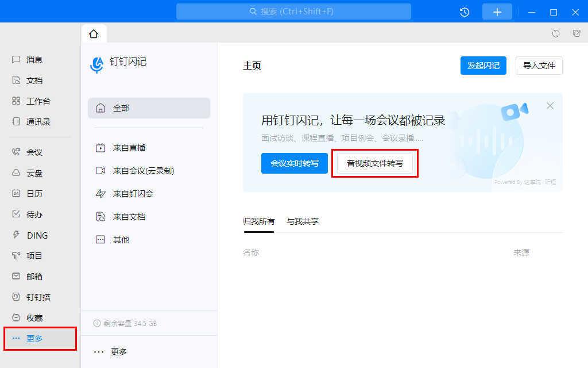This screenshot has width=588, height=368.
Task: Open the 会议 (Meetings) panel
Action: (33, 152)
